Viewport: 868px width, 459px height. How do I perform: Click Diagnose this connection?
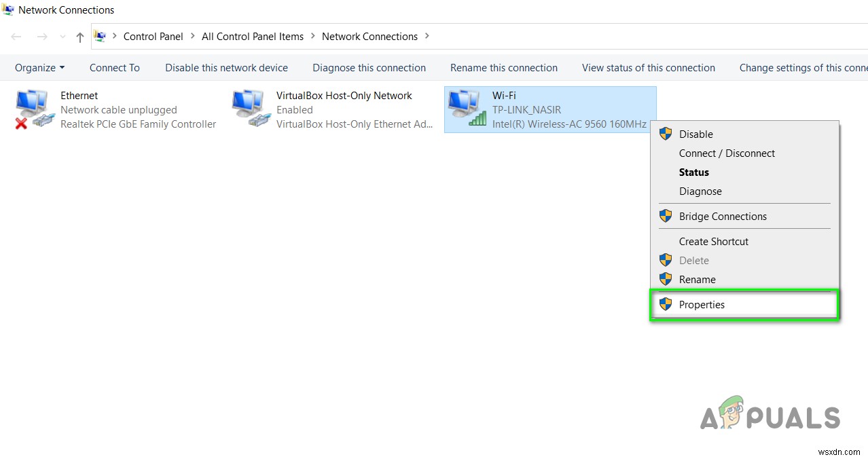[369, 67]
